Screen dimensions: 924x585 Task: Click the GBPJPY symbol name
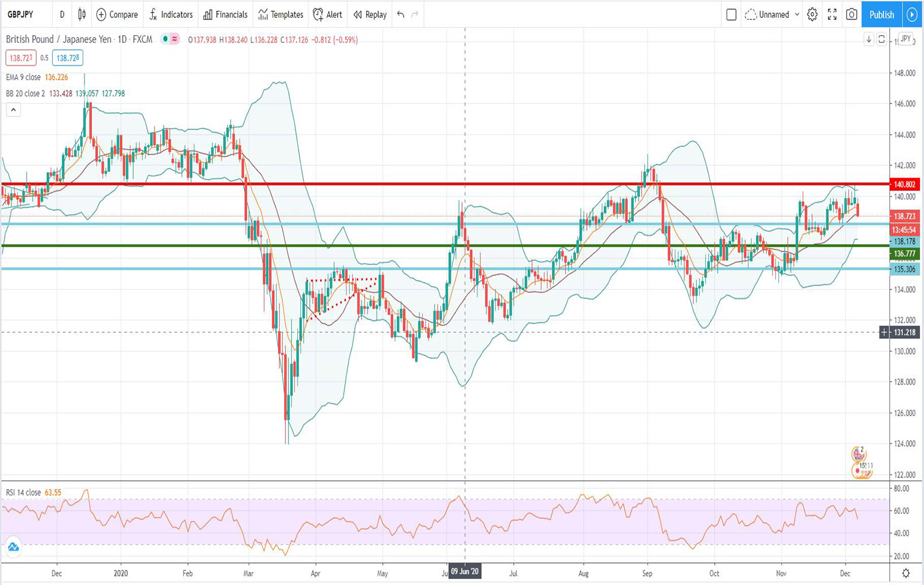[20, 14]
